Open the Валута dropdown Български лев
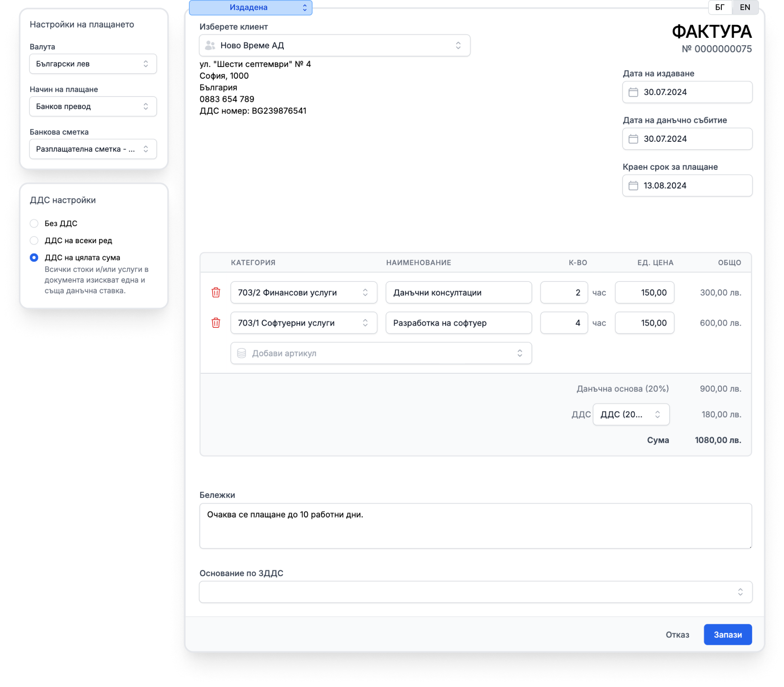Screen dimensions: 784x687 93,64
